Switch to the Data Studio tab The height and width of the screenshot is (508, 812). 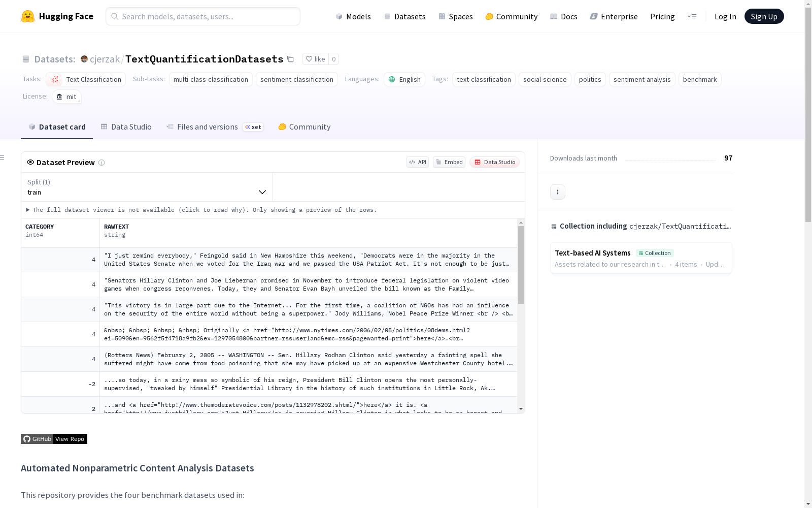click(x=126, y=127)
